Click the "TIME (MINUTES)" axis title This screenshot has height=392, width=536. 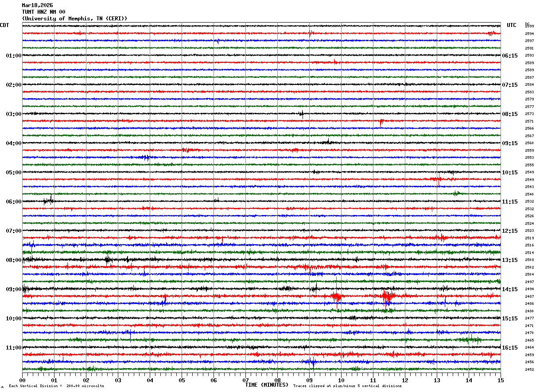267,385
